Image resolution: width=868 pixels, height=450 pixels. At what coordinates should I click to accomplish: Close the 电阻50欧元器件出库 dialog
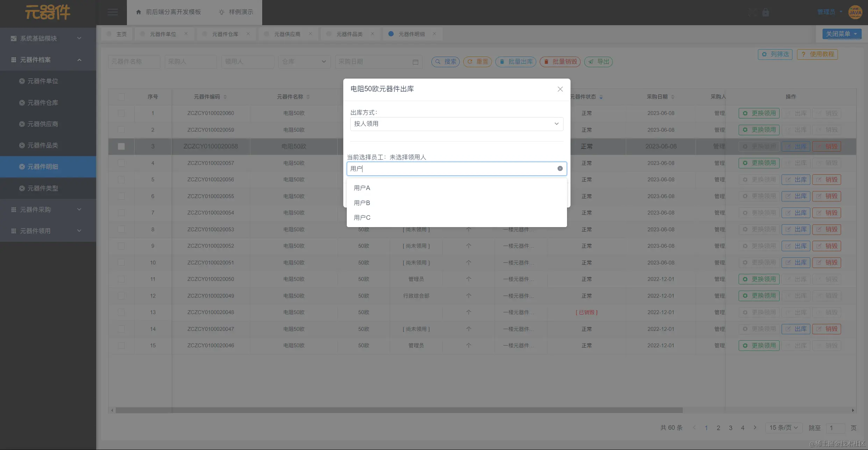coord(560,89)
